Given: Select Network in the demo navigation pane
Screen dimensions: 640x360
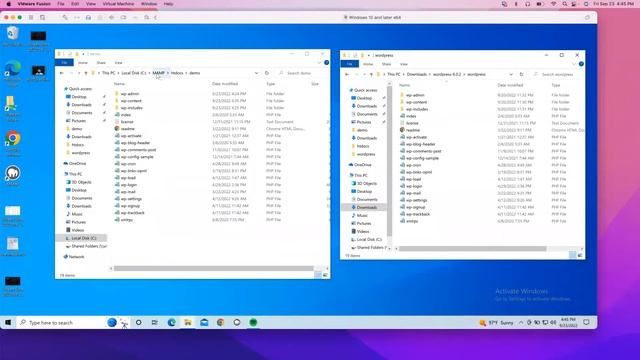Looking at the screenshot, I should pos(74,257).
